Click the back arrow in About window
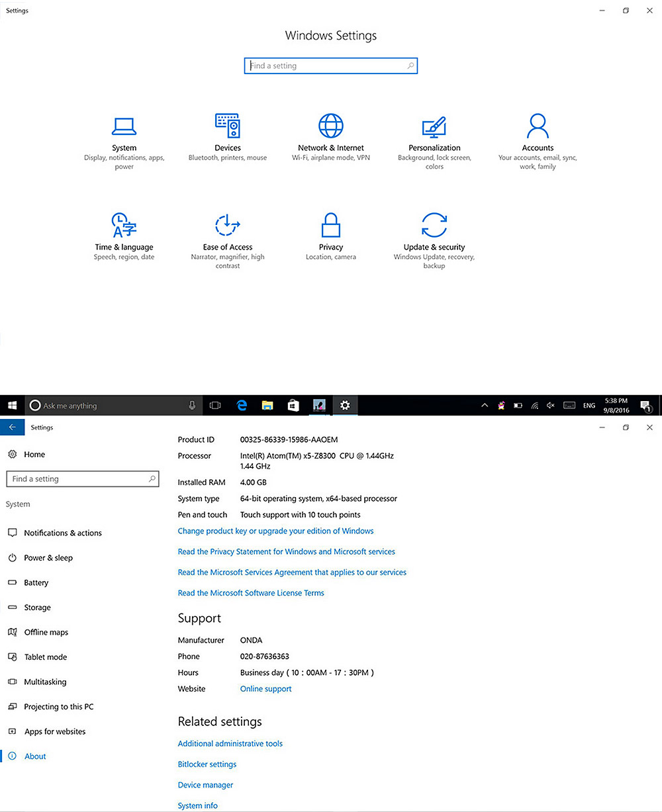Viewport: 662px width, 812px height. [x=12, y=428]
